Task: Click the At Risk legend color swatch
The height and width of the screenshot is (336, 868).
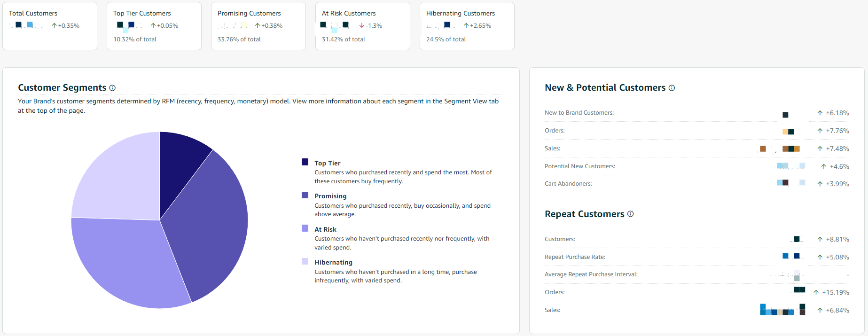Action: coord(305,228)
